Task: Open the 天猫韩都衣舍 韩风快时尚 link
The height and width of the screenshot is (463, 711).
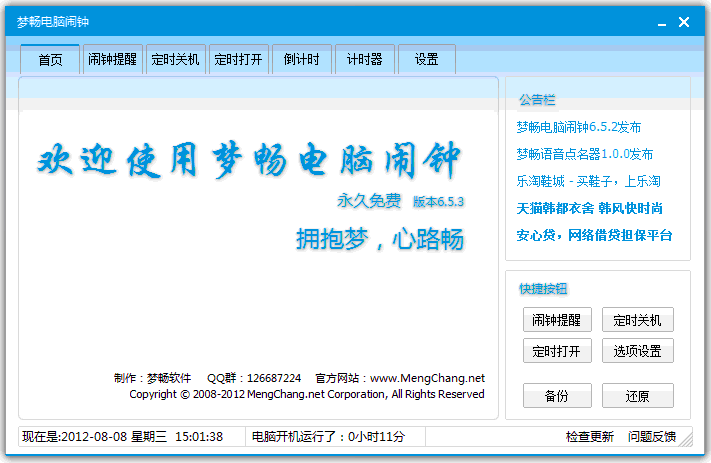Action: [589, 208]
